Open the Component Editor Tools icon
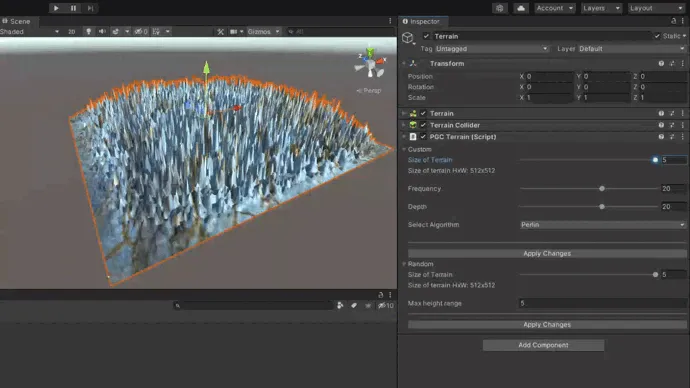The height and width of the screenshot is (388, 690). pyautogui.click(x=220, y=32)
